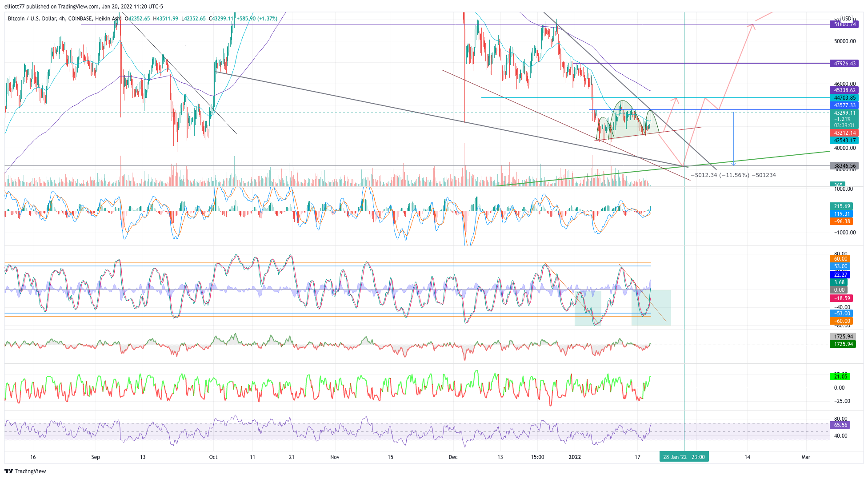Click the 28 Jan '22 23:00 crosshair date label
This screenshot has width=868, height=479.
pyautogui.click(x=684, y=457)
